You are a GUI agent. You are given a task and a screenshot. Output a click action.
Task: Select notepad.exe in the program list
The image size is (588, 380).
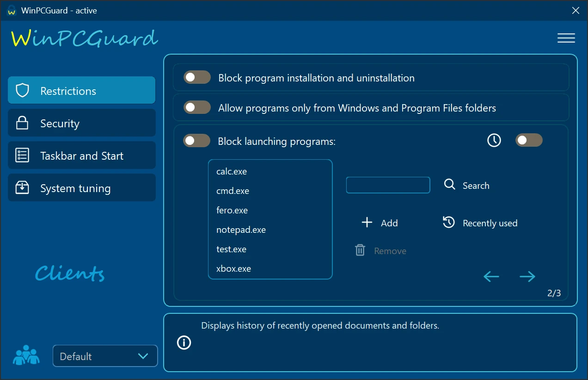[x=270, y=230]
